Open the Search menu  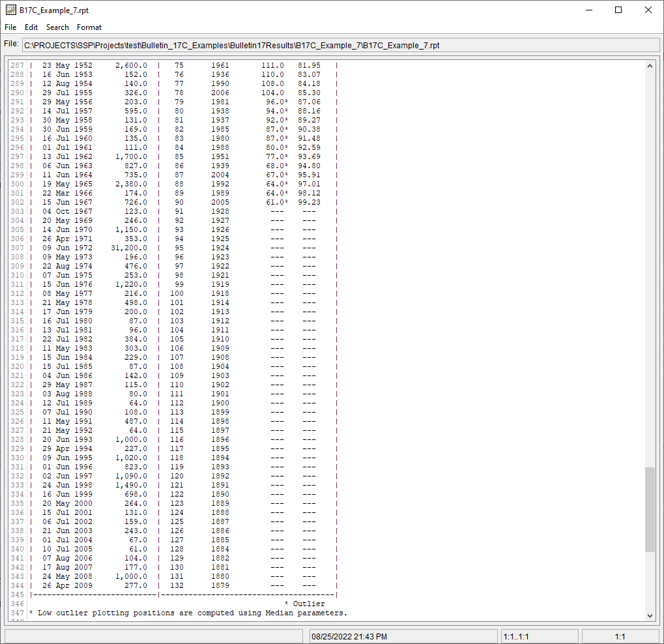pos(57,27)
